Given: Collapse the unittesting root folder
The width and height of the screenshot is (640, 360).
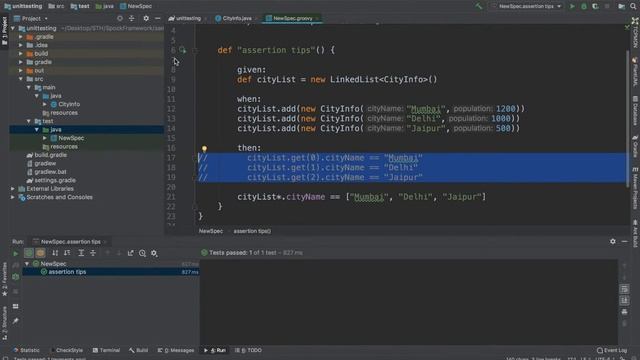Looking at the screenshot, I should pyautogui.click(x=13, y=29).
